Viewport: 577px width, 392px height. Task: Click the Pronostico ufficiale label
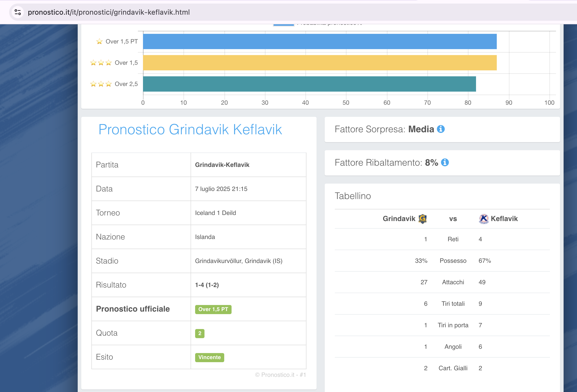pos(133,309)
